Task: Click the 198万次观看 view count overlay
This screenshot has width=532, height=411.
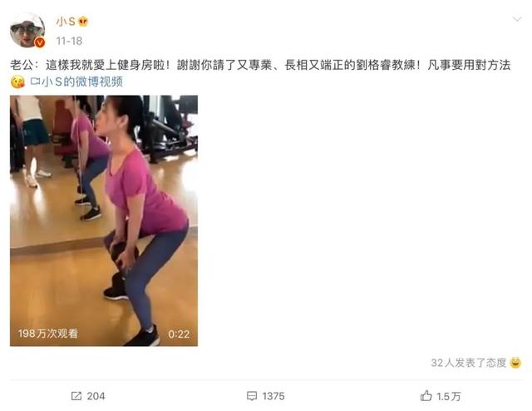Action: pyautogui.click(x=48, y=334)
